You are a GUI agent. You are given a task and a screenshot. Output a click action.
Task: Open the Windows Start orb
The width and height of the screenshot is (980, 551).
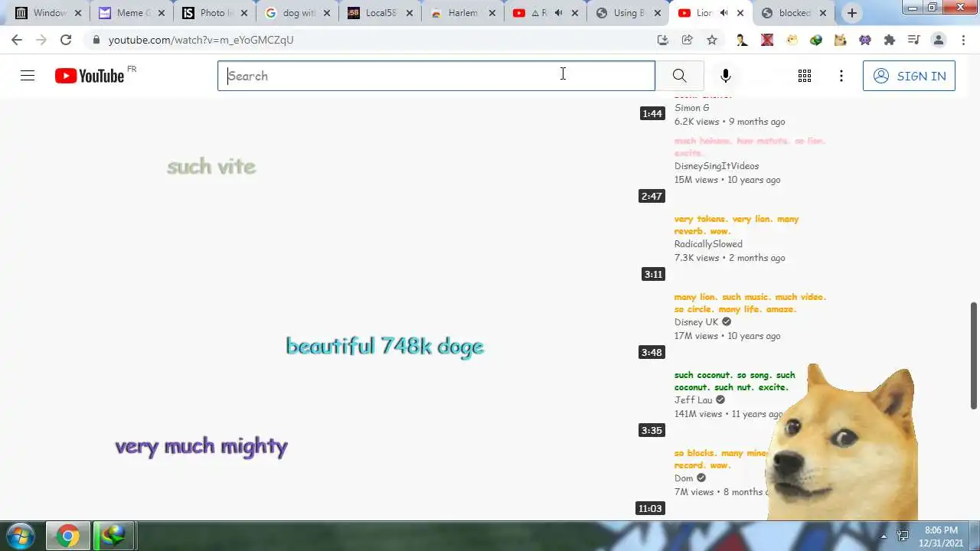21,536
